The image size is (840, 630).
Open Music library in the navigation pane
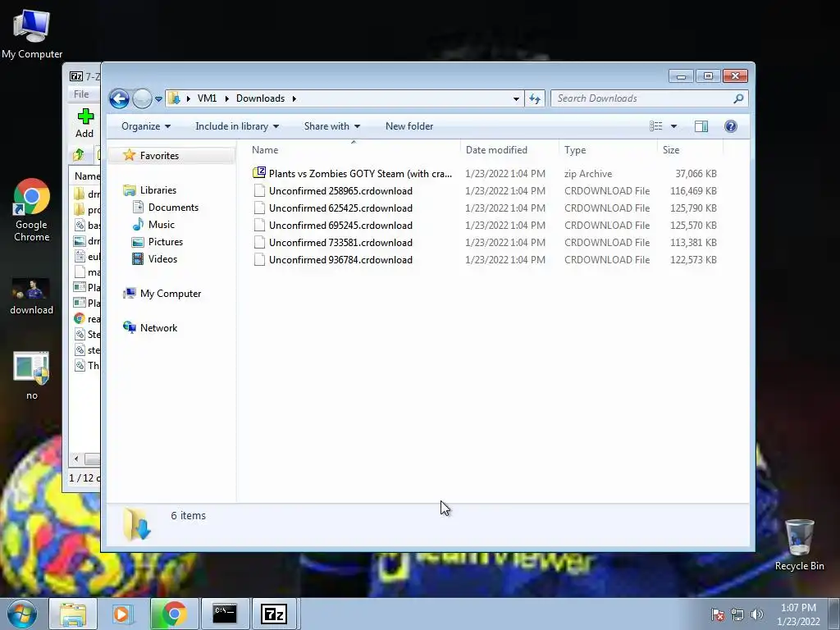[x=162, y=225]
